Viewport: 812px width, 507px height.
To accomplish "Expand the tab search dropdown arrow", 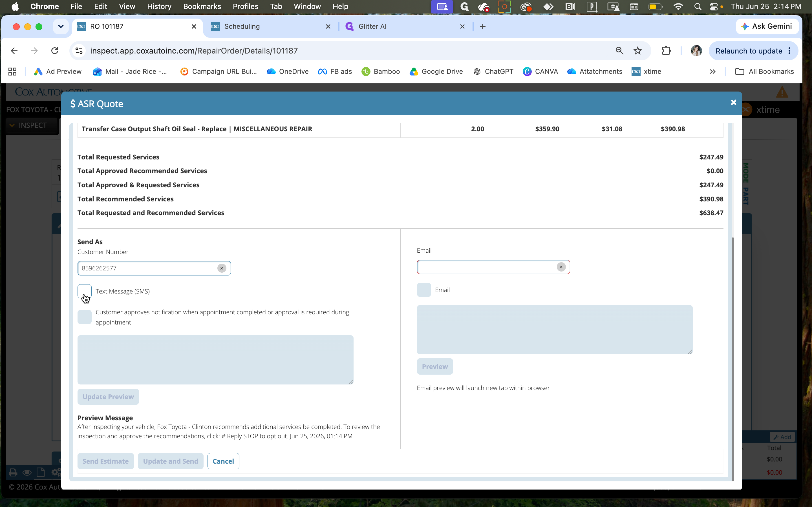I will tap(61, 26).
